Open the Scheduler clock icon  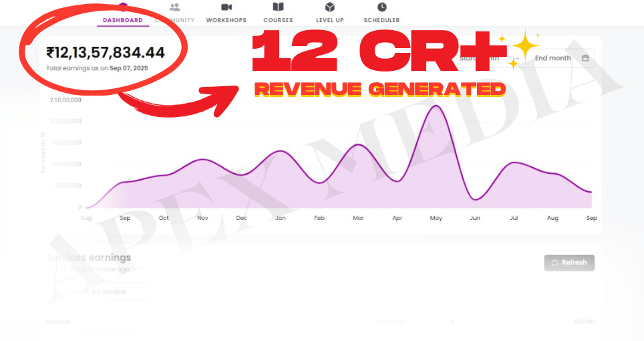[x=381, y=7]
